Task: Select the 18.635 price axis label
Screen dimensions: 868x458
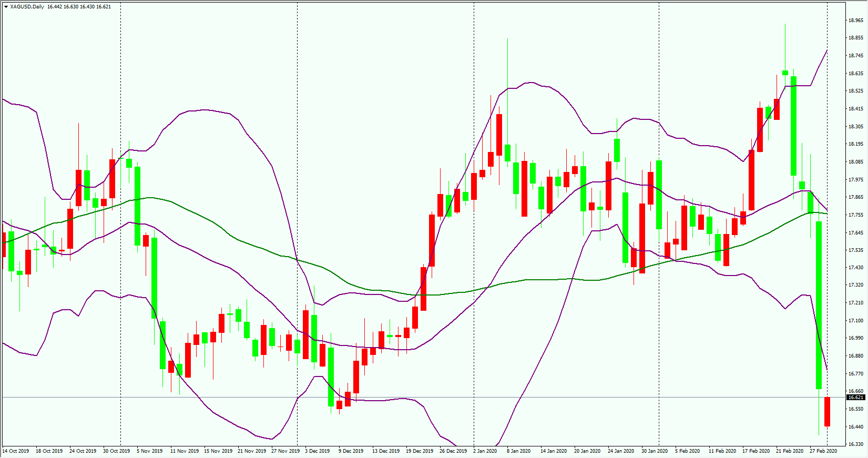Action: pos(856,74)
